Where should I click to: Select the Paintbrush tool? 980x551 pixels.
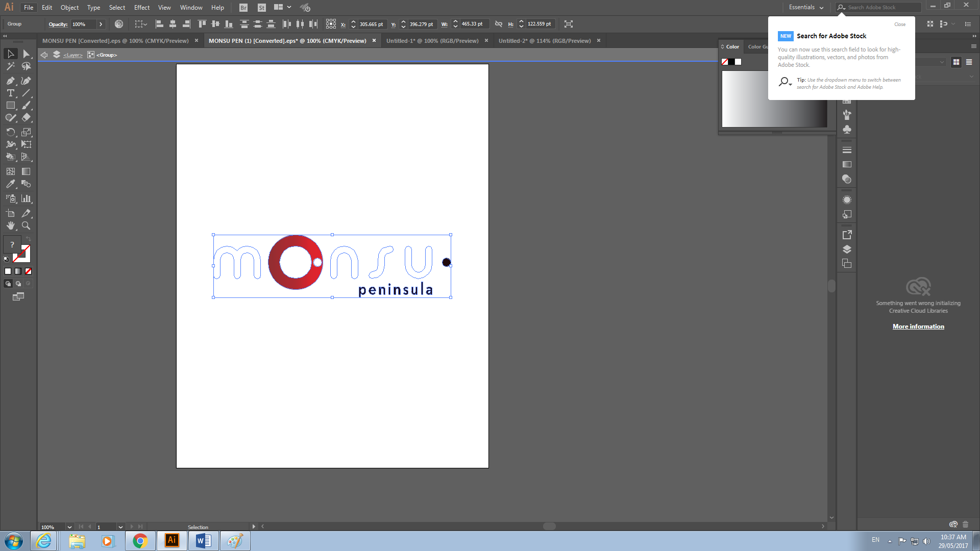click(x=27, y=105)
